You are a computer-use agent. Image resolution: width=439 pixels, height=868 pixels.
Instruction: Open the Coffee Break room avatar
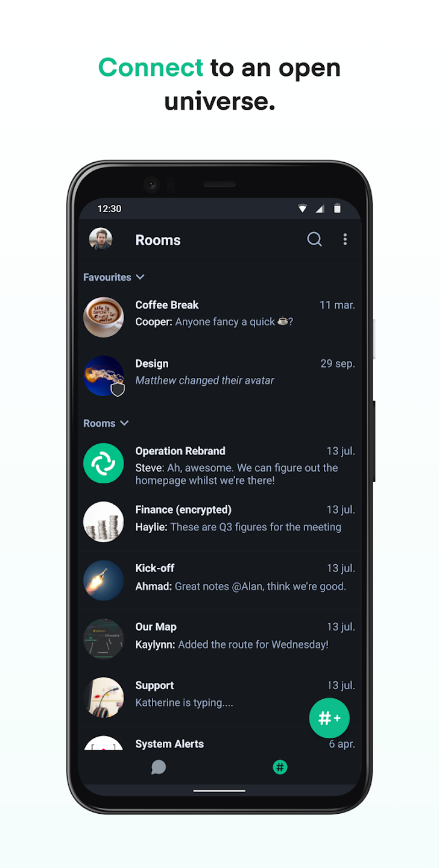pyautogui.click(x=103, y=316)
